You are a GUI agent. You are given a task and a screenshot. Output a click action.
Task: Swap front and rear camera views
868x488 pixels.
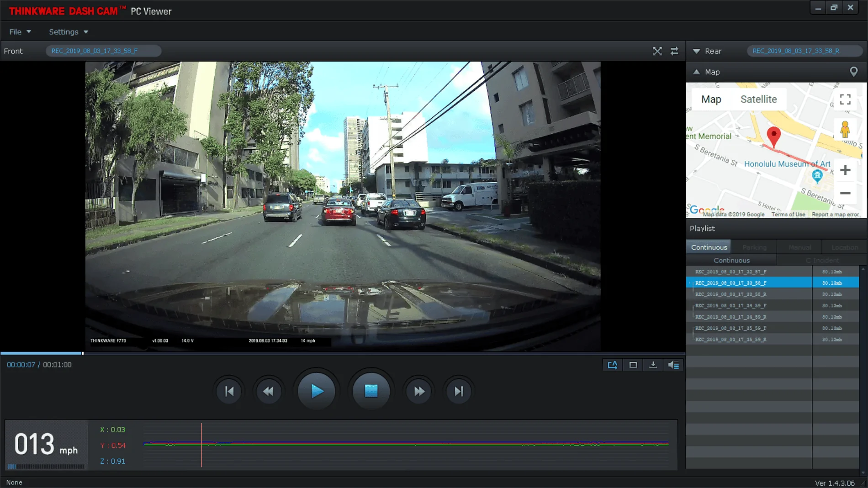coord(674,51)
